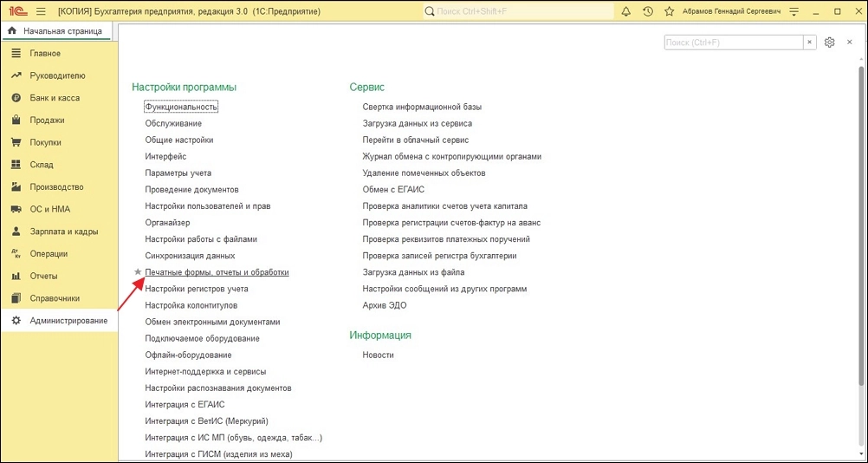Screen dimensions: 868x463
Task: Open the Справочники section
Action: tap(59, 298)
